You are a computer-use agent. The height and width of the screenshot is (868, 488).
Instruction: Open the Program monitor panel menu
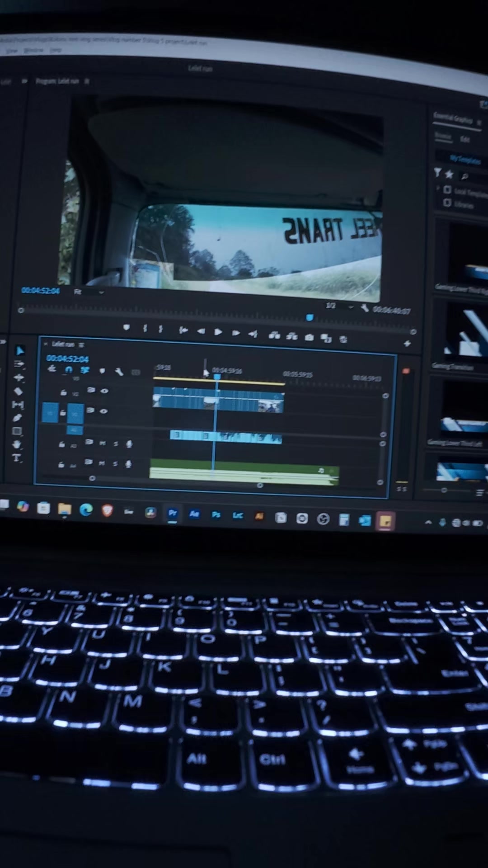tap(87, 81)
